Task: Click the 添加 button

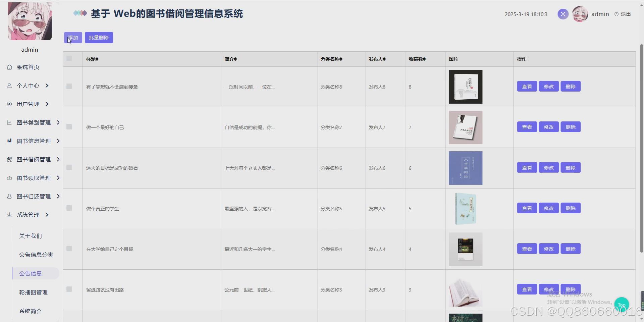Action: (73, 38)
